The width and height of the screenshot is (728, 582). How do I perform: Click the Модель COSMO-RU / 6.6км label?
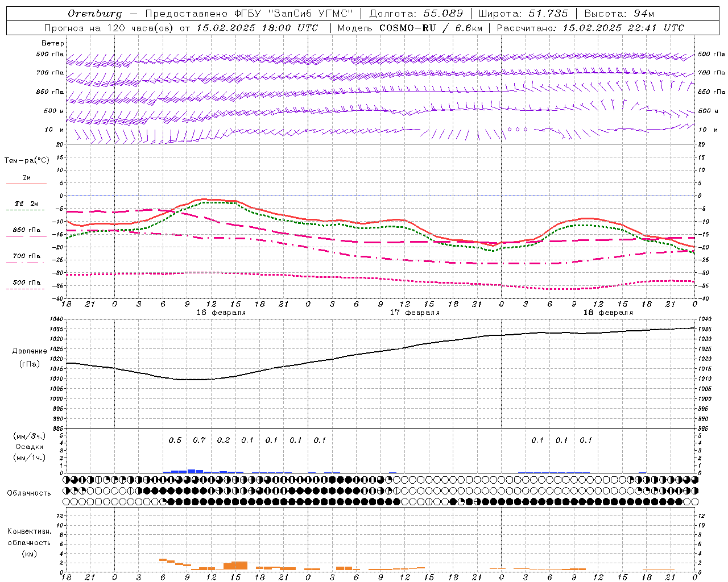[409, 28]
